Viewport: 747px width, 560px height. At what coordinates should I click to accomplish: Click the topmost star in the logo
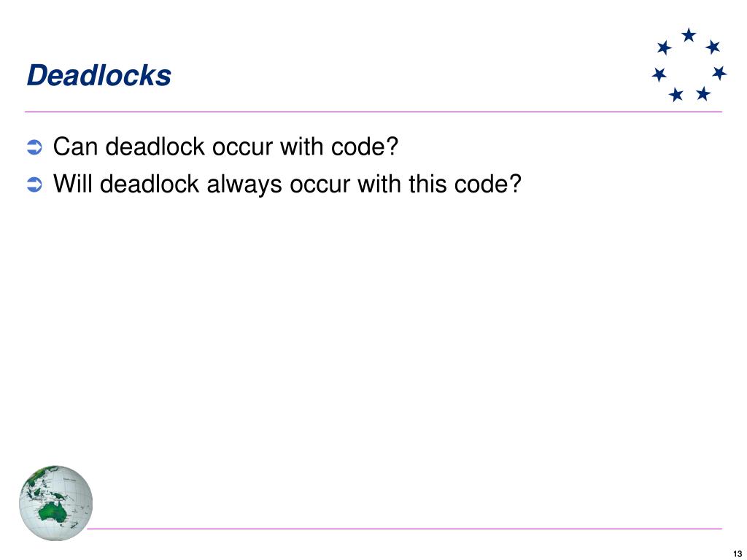click(689, 35)
